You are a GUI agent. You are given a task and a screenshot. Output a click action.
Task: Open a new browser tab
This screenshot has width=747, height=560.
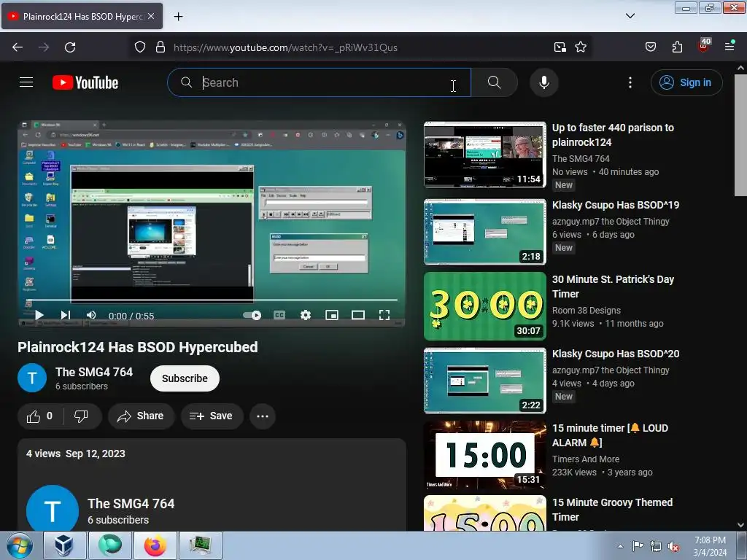[x=178, y=17]
